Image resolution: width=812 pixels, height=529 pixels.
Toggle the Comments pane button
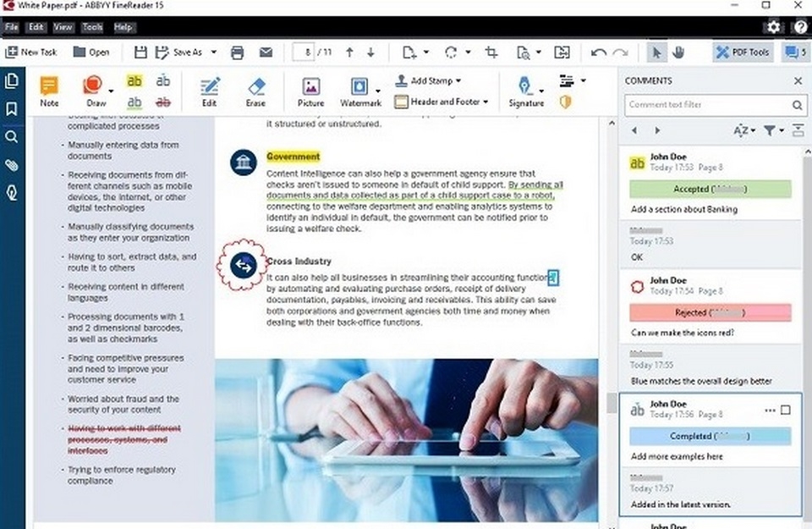click(x=795, y=52)
